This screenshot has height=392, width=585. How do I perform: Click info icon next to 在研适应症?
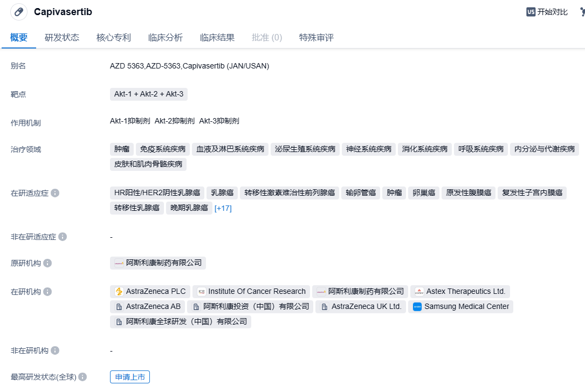[55, 193]
